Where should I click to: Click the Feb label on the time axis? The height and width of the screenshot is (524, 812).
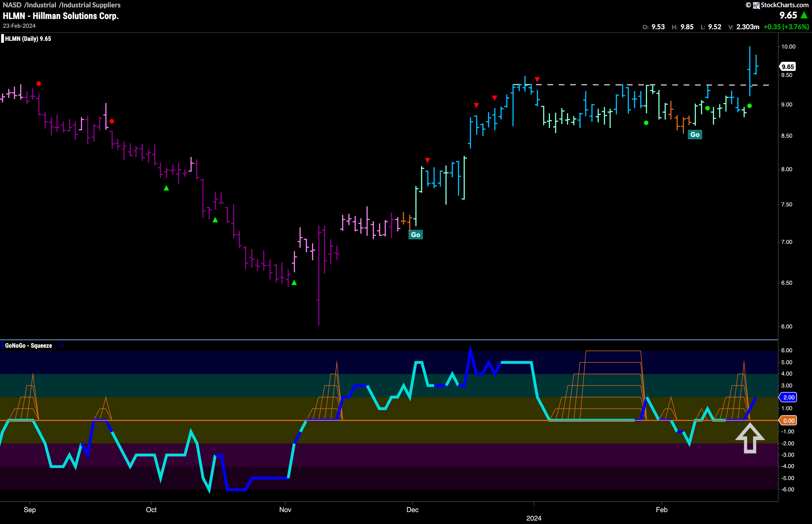pos(662,510)
